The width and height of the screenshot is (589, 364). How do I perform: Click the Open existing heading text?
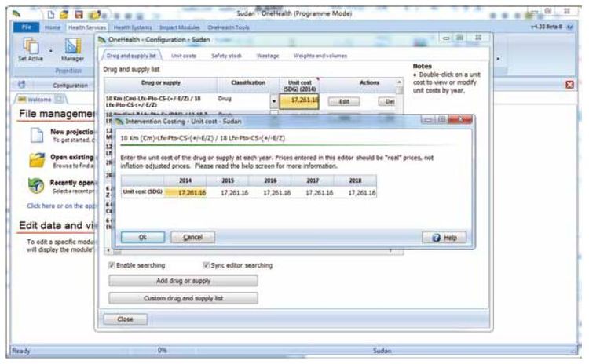tap(71, 157)
